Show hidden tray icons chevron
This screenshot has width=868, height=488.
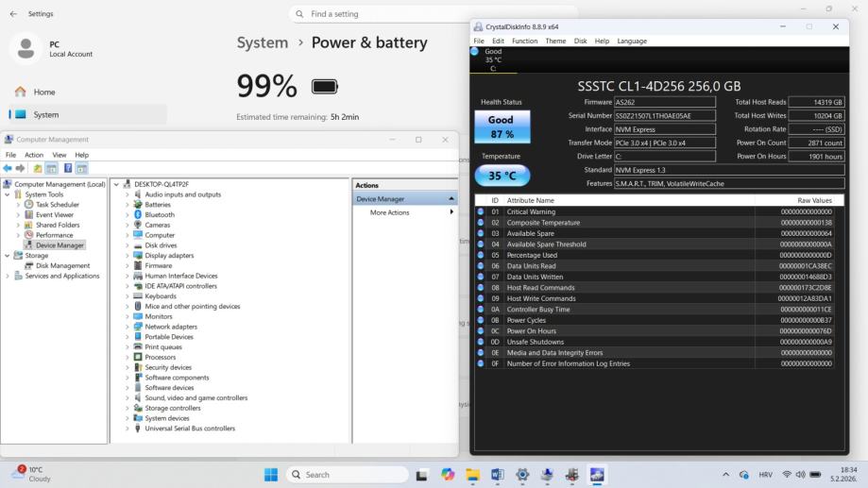[725, 475]
